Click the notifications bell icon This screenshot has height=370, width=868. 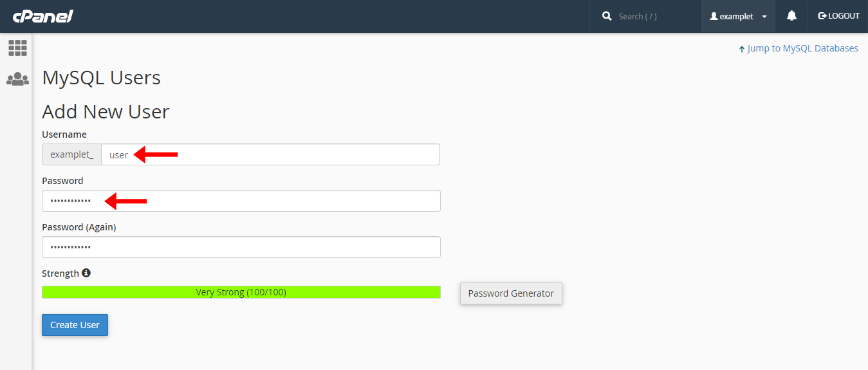coord(792,16)
